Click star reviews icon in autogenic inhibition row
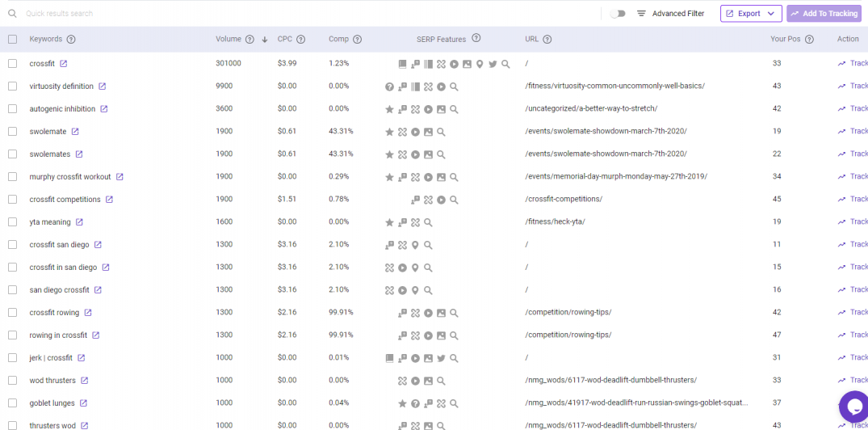Viewport: 868px width, 430px height. pos(390,109)
